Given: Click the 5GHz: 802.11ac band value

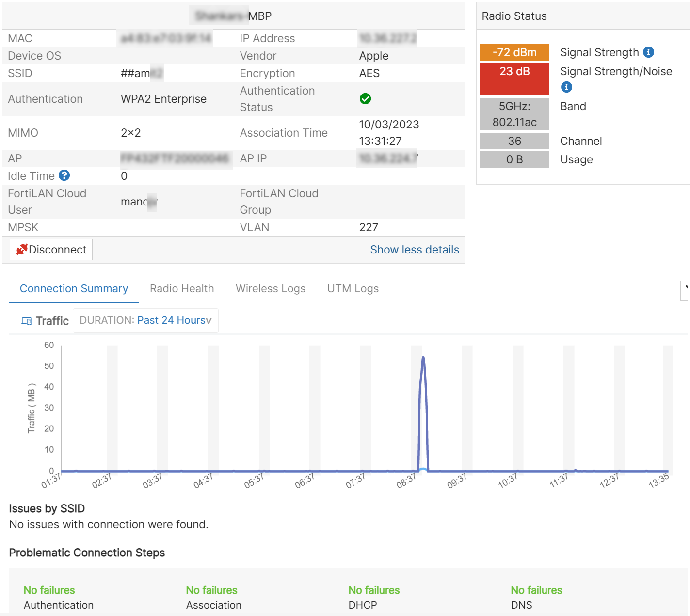Looking at the screenshot, I should coord(514,114).
